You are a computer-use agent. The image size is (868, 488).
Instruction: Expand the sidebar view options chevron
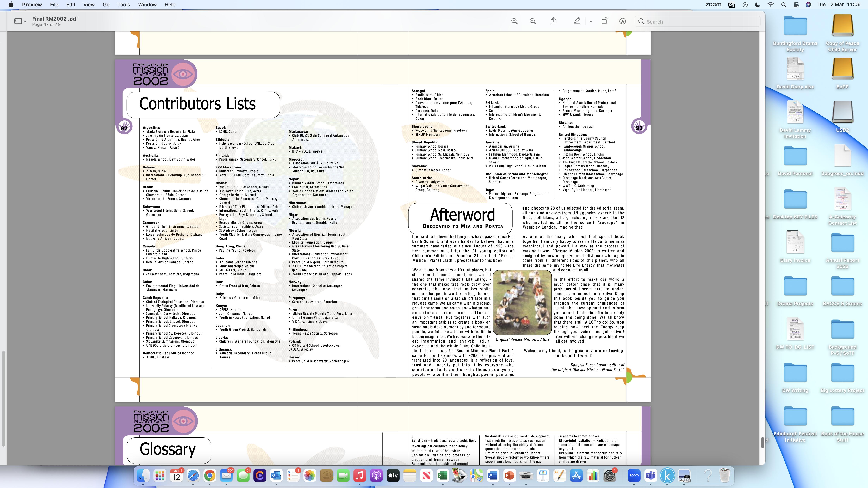click(25, 21)
